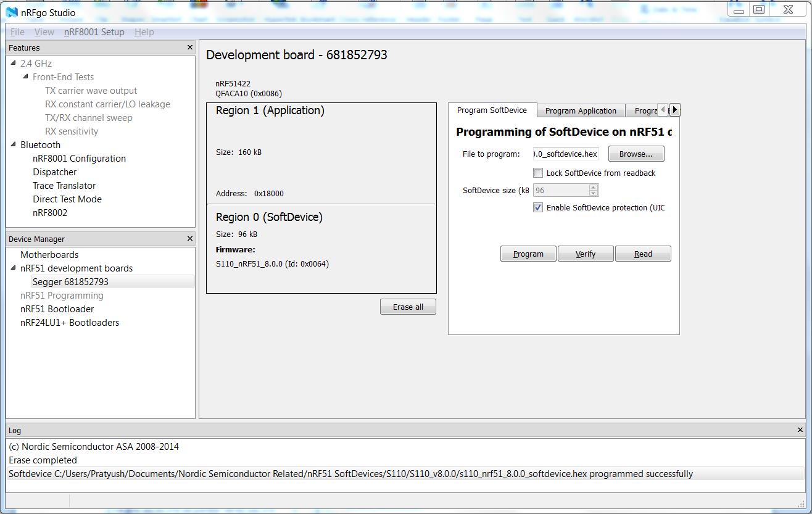
Task: Click the Read button
Action: point(643,254)
